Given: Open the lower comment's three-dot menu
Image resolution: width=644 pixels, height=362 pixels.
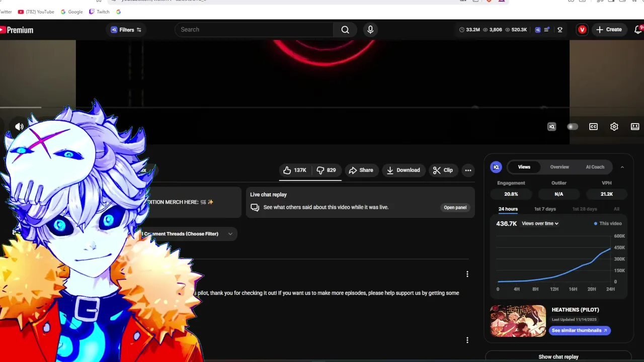Looking at the screenshot, I should point(467,340).
